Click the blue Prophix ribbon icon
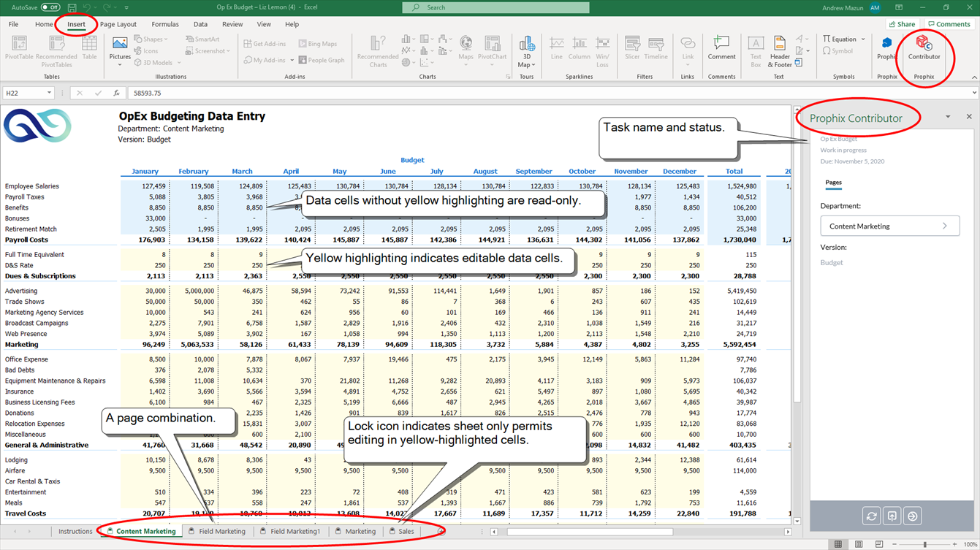This screenshot has height=550, width=980. pyautogui.click(x=886, y=47)
